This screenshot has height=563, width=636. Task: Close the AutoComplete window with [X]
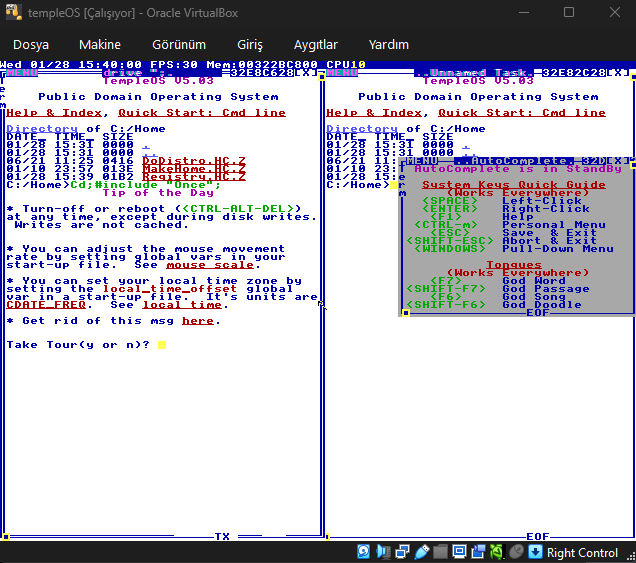point(618,161)
